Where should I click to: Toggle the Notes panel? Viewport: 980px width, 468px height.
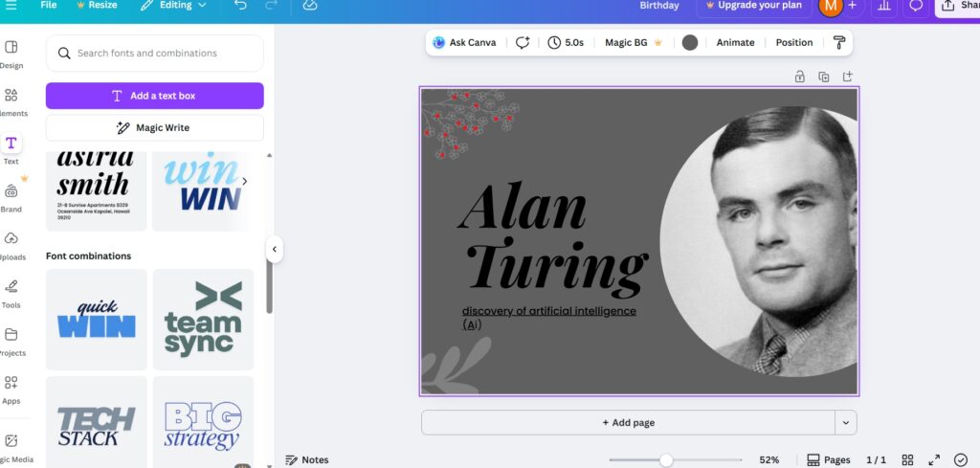(307, 460)
